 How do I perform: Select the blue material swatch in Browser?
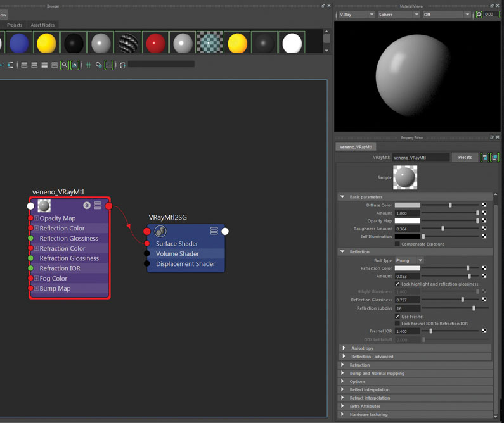[x=19, y=42]
